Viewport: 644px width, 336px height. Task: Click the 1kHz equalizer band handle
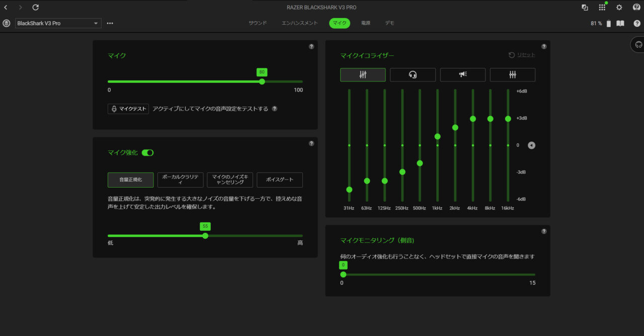tap(437, 136)
